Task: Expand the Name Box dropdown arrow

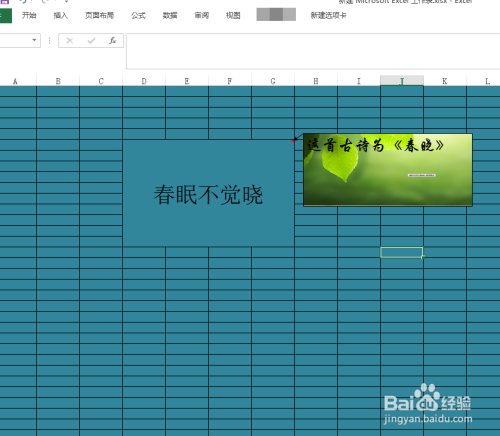Action: (34, 40)
